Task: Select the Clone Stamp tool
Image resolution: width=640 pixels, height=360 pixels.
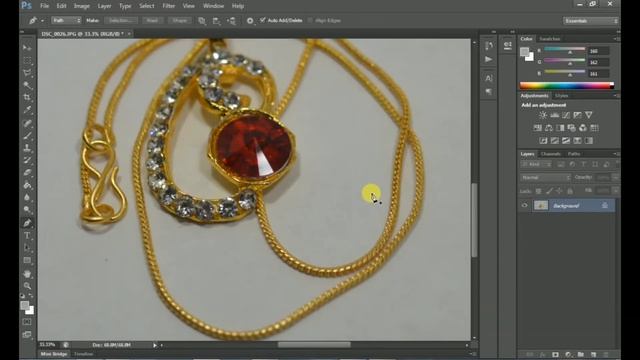Action: click(x=27, y=148)
